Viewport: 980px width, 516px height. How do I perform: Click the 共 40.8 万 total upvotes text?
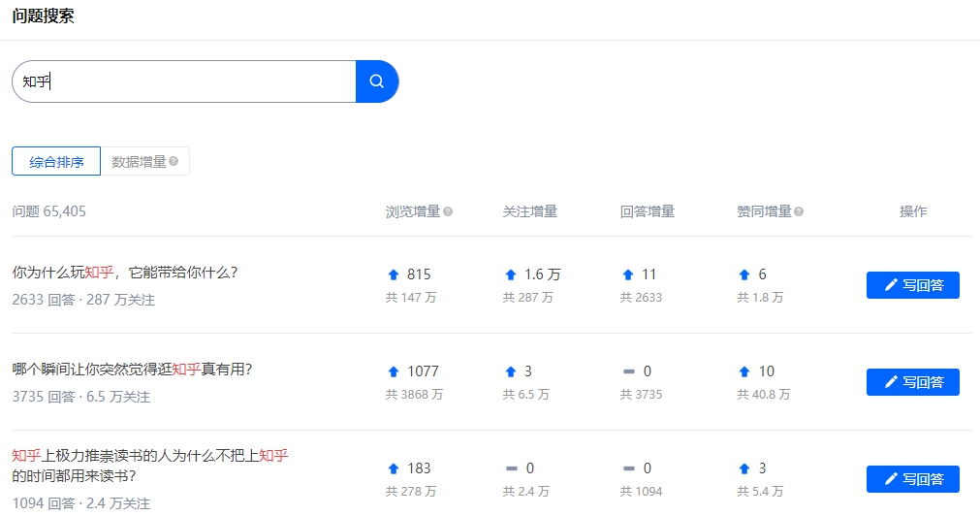click(764, 395)
